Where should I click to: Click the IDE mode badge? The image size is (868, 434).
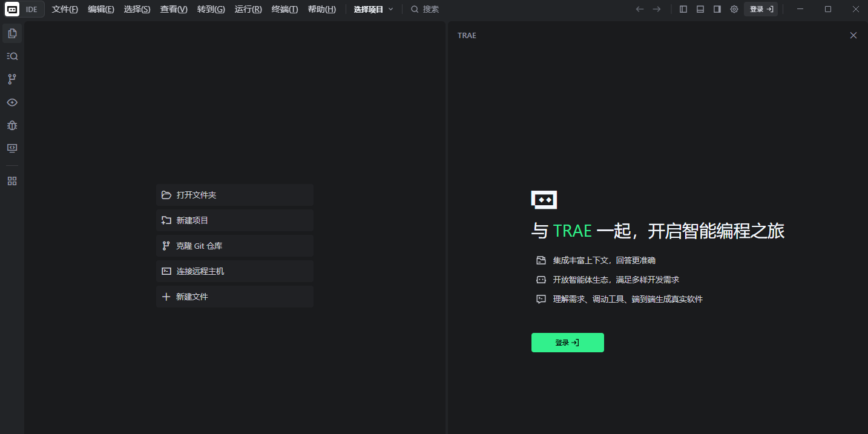[x=31, y=9]
